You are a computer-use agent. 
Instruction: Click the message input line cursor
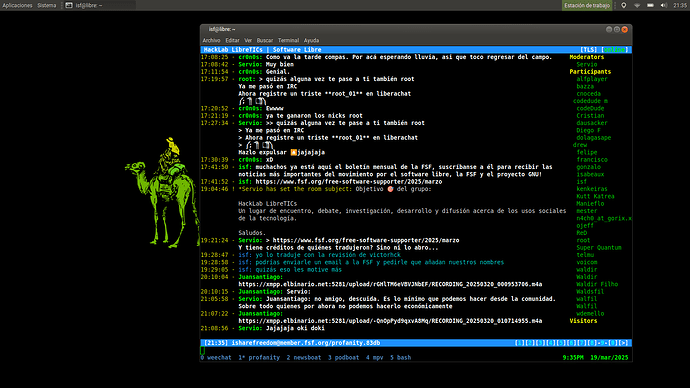[202, 350]
